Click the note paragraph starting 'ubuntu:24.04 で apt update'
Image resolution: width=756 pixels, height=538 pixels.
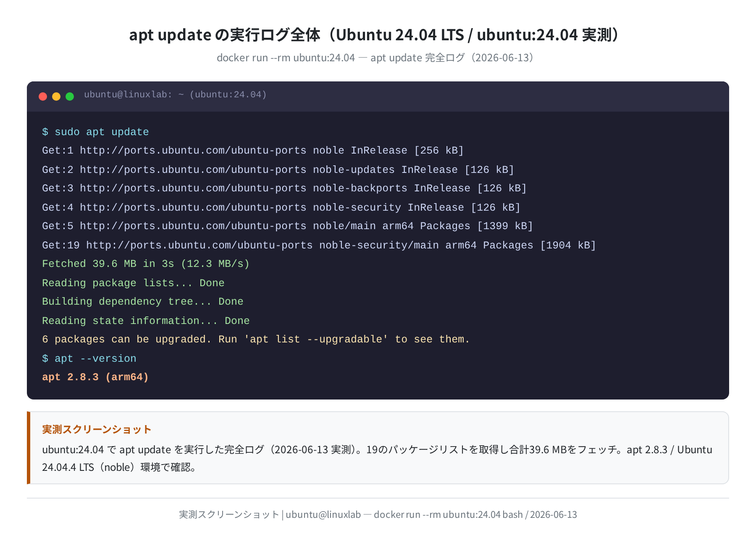coord(377,458)
